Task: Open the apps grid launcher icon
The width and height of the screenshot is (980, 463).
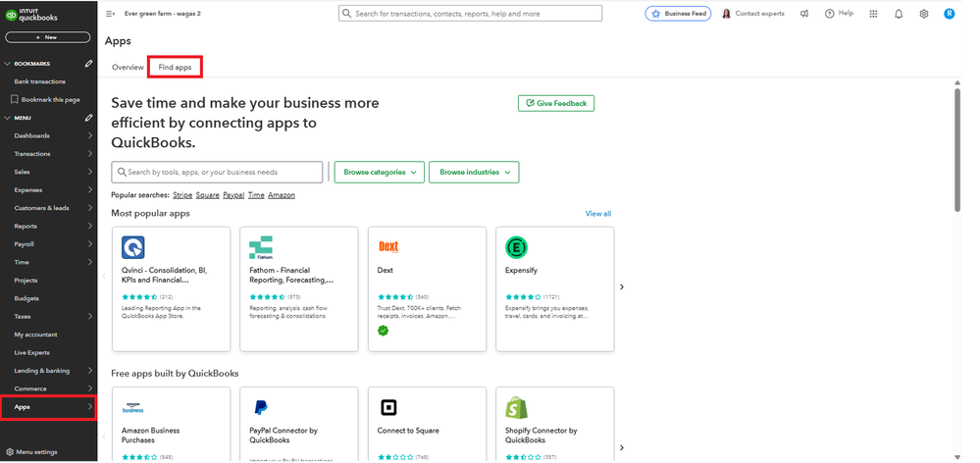Action: pos(873,14)
